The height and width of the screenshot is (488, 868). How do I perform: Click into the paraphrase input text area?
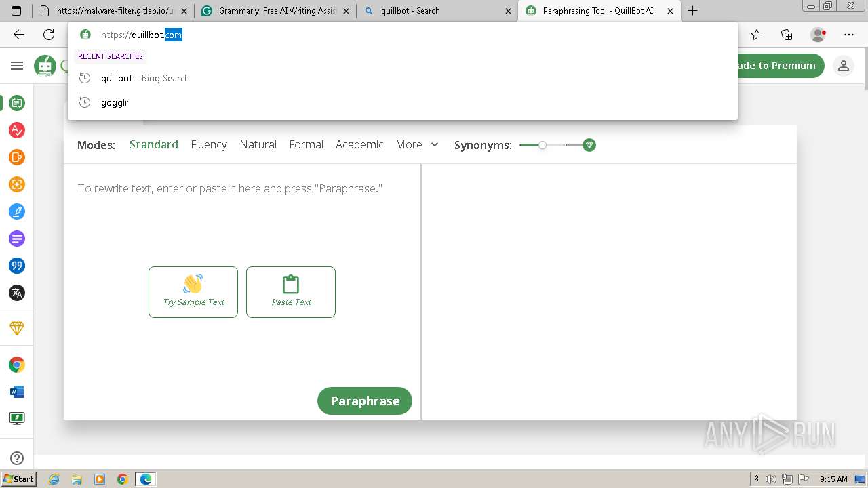242,188
